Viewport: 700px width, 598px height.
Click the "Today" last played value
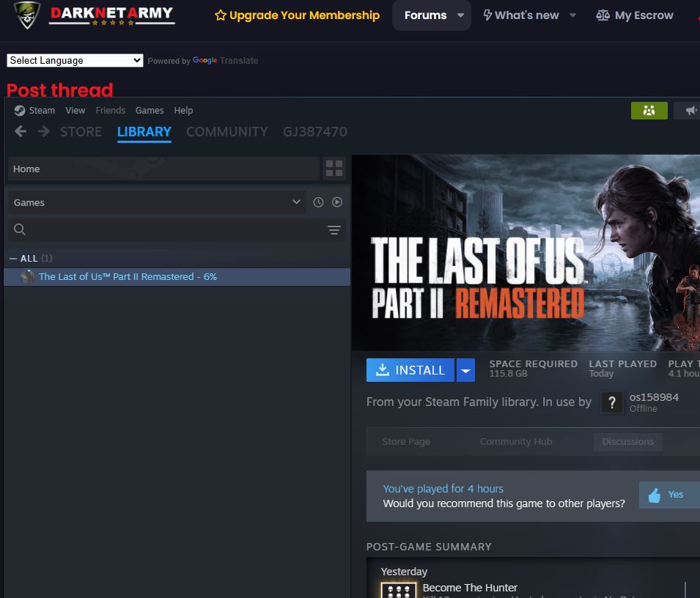point(601,374)
